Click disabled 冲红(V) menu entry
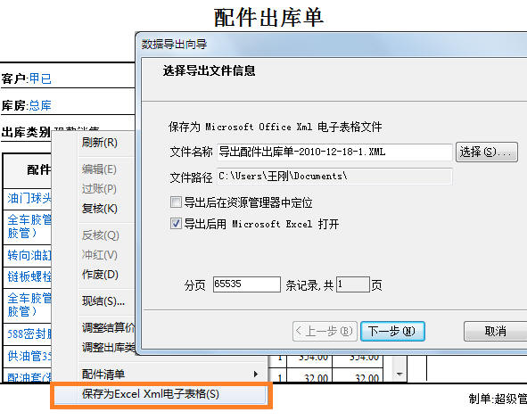 [x=100, y=255]
